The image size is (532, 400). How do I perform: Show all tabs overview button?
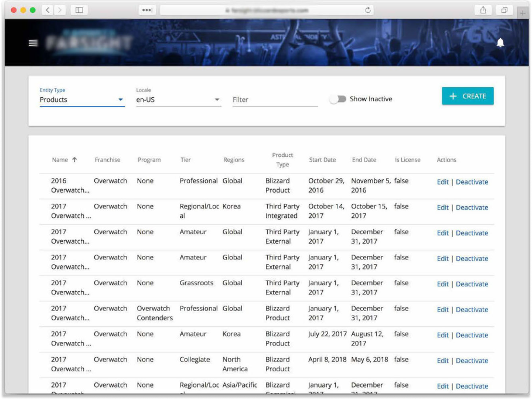pos(504,10)
